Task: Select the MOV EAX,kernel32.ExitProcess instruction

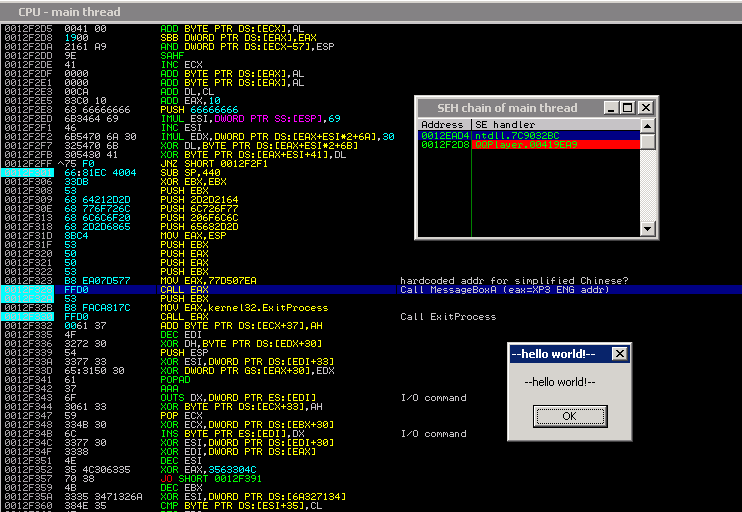Action: coord(244,308)
